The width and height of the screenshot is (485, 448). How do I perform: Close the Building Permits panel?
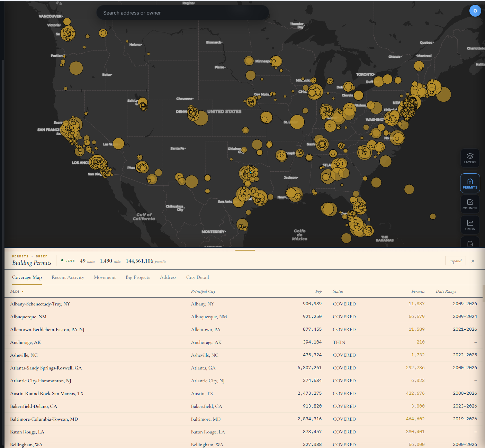pos(473,261)
